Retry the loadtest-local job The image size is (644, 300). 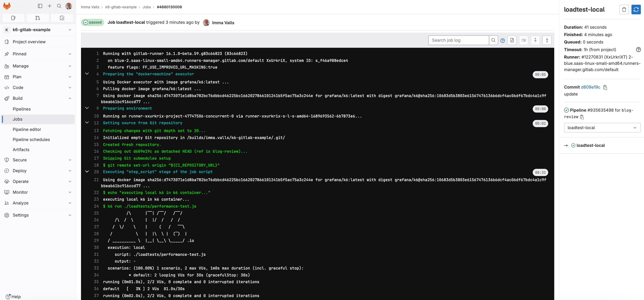636,9
